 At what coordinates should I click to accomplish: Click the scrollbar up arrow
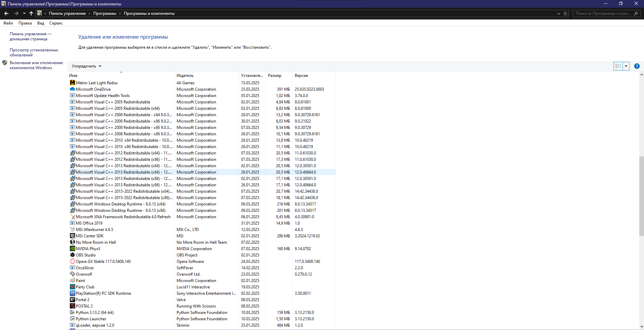(x=641, y=75)
